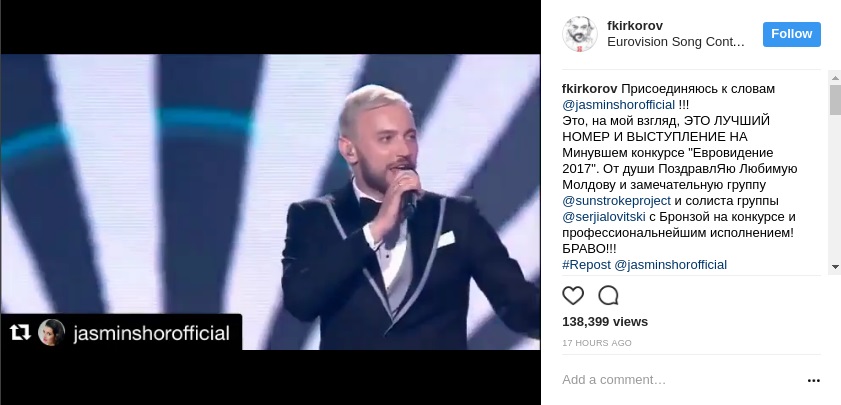Click the 138,399 views count
841x405 pixels.
click(605, 322)
